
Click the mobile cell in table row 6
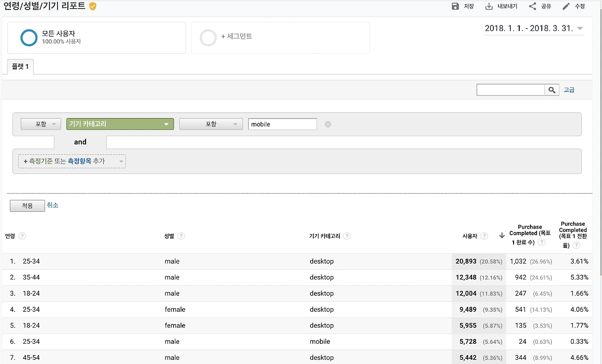click(x=320, y=341)
